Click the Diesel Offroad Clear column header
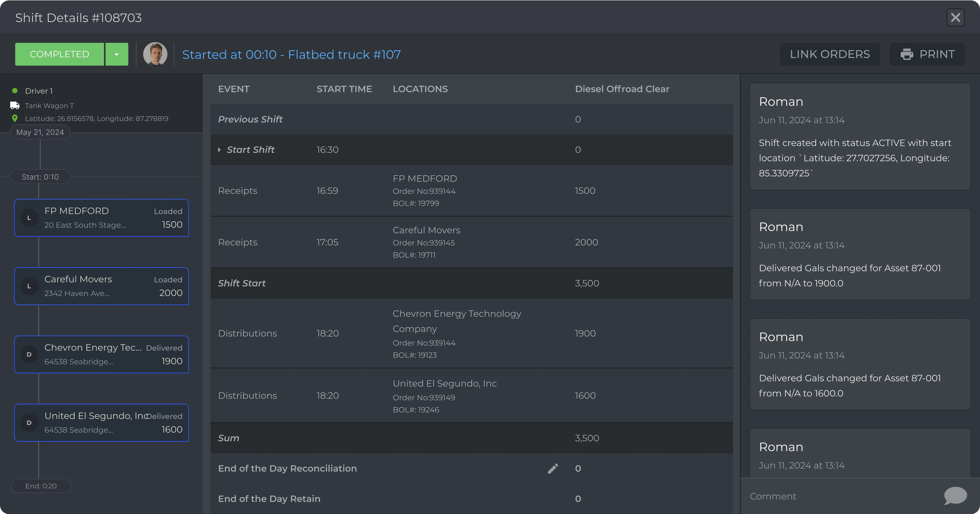 pos(622,89)
